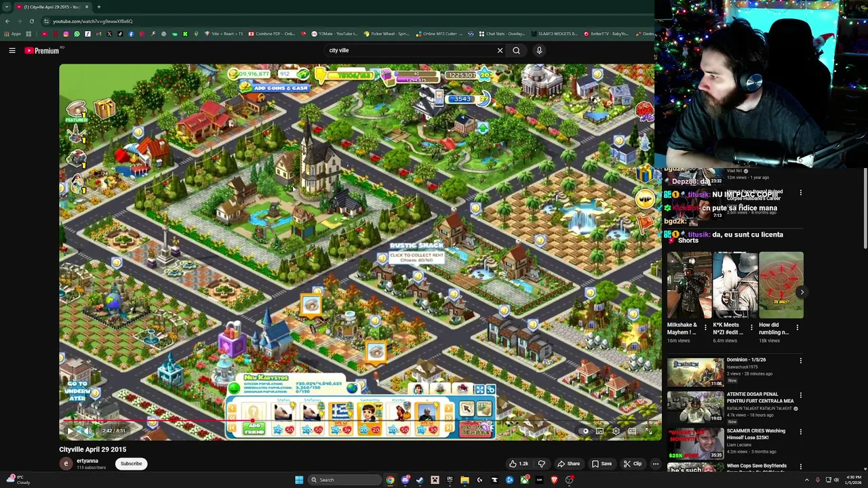Go back with browser back arrow
Viewport: 868px width, 488px height.
click(x=7, y=21)
